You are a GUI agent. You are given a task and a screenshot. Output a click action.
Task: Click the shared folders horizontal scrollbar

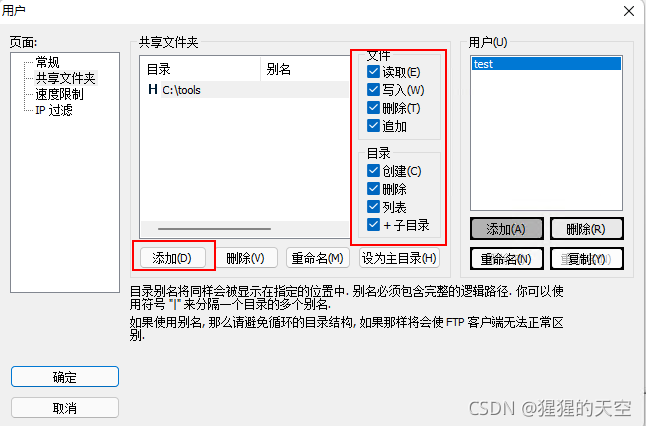tap(214, 229)
